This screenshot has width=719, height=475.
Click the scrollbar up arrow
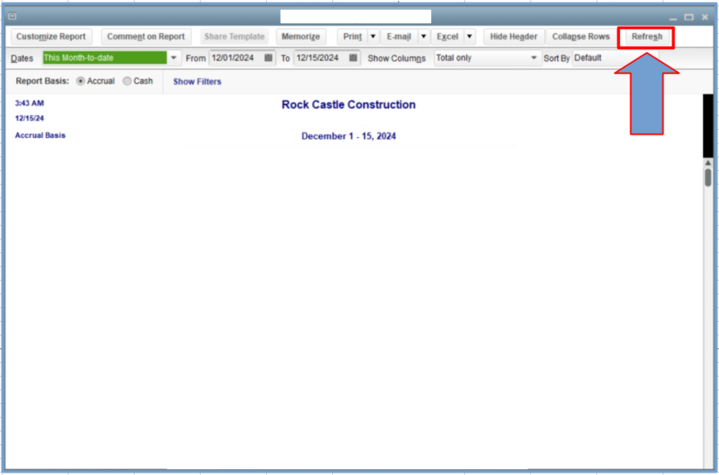click(x=708, y=163)
